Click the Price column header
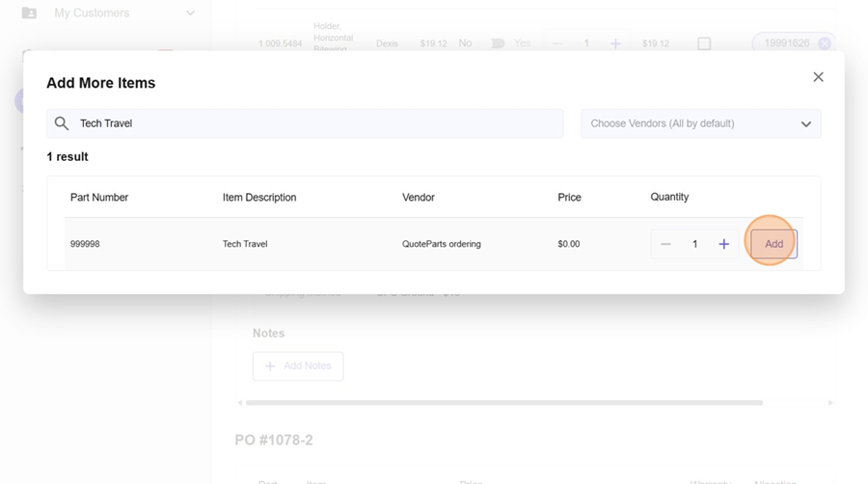The image size is (868, 484). 569,197
